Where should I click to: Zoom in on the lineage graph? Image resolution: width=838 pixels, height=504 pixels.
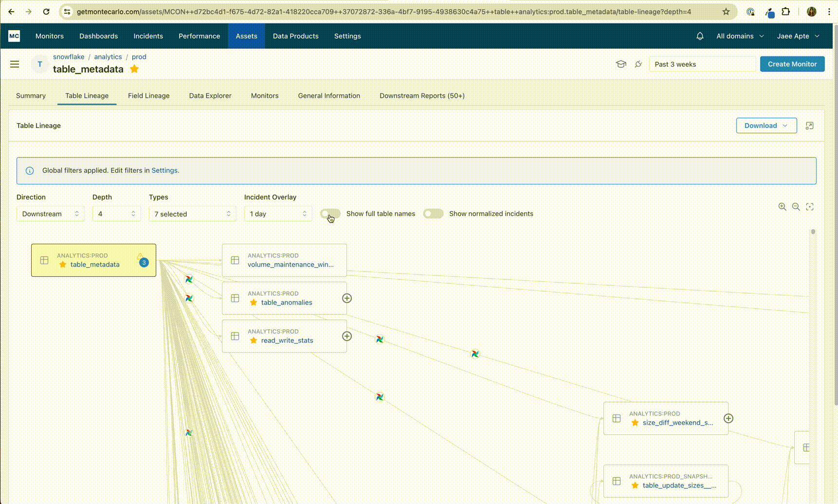[x=782, y=207]
